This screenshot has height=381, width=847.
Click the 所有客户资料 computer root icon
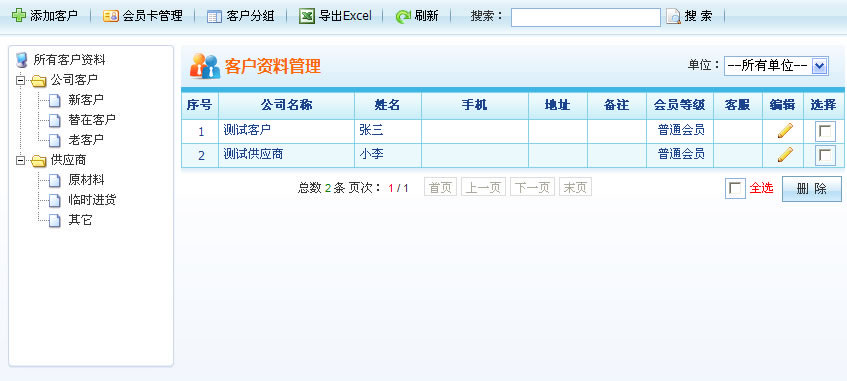click(x=22, y=60)
